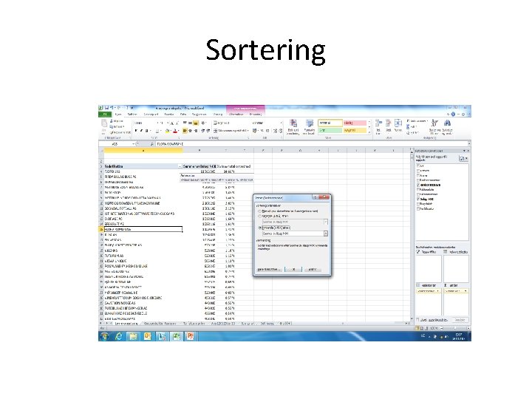Image resolution: width=532 pixels, height=399 pixels.
Task: Open the Radetiketter filter dropdown arrow
Action: [180, 166]
